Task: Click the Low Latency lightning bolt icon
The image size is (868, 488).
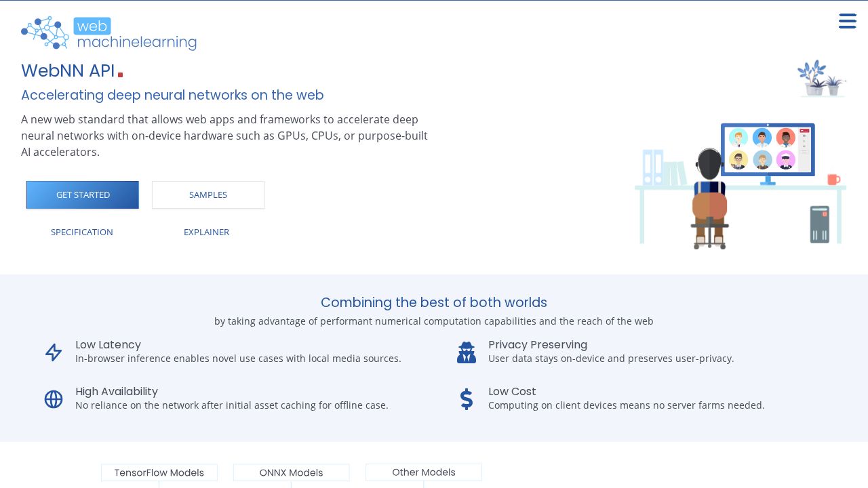Action: 54,352
